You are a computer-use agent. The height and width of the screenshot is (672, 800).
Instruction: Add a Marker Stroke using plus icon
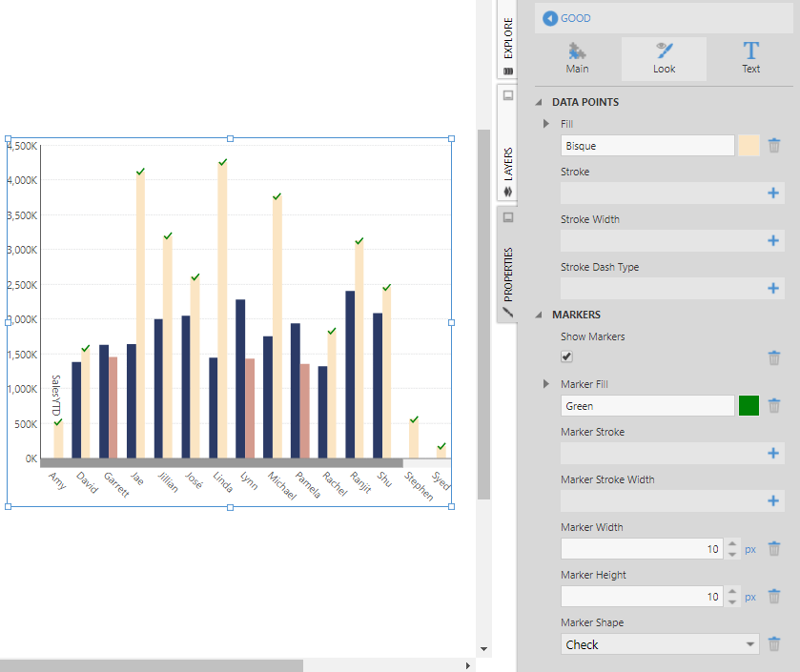[x=773, y=454]
